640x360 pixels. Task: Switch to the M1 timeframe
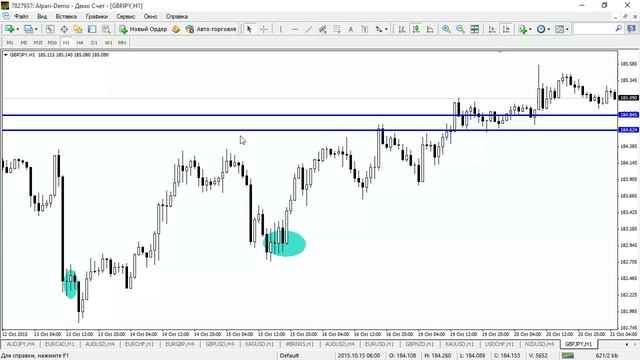(10, 42)
